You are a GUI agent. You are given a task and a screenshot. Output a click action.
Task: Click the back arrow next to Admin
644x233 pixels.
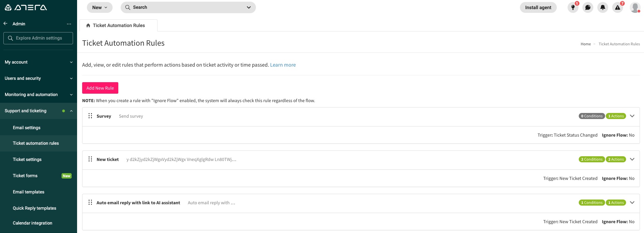pyautogui.click(x=5, y=24)
